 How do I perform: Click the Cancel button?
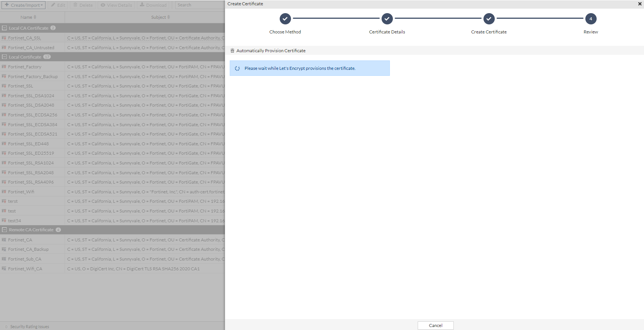pos(435,325)
